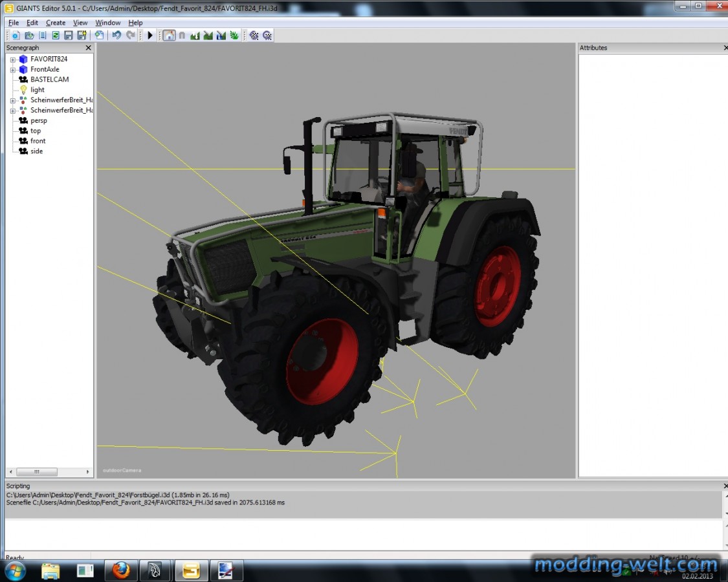Select the terrain info layer paint icon

221,36
